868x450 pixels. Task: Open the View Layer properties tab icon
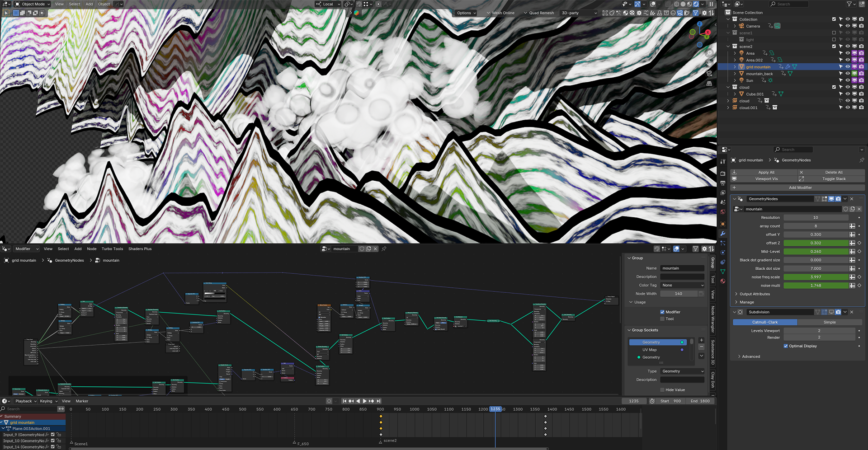click(x=722, y=193)
